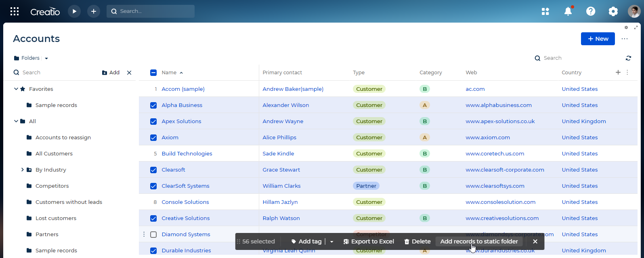Screen dimensions: 644x258
Task: Open the app launcher grid menu
Action: click(15, 11)
